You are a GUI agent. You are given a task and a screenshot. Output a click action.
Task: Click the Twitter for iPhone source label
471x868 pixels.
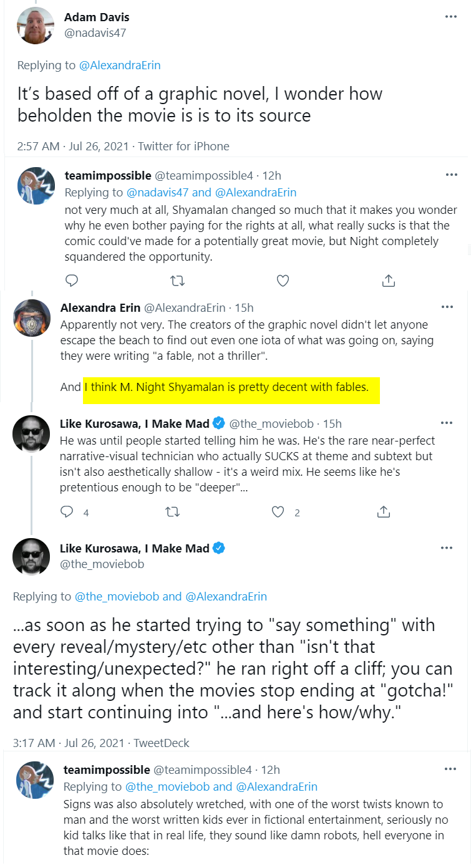pyautogui.click(x=183, y=147)
